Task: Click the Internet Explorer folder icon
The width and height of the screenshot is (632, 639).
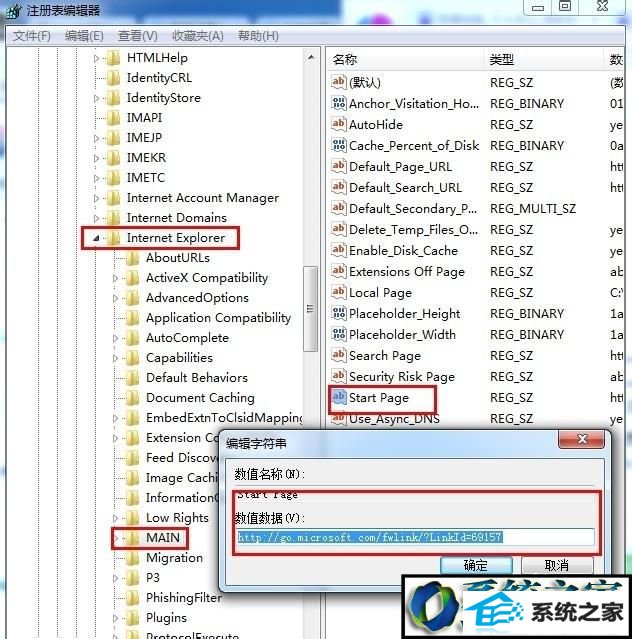Action: (114, 238)
